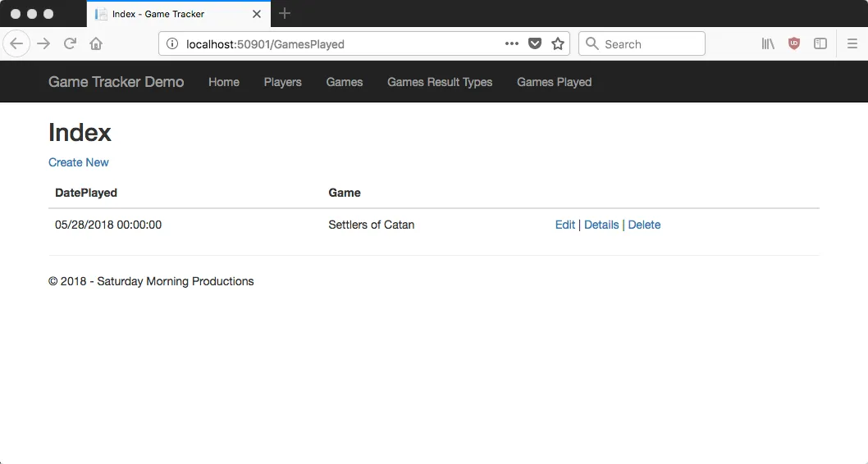Open the Games Result Types page
The width and height of the screenshot is (868, 464).
[x=440, y=82]
